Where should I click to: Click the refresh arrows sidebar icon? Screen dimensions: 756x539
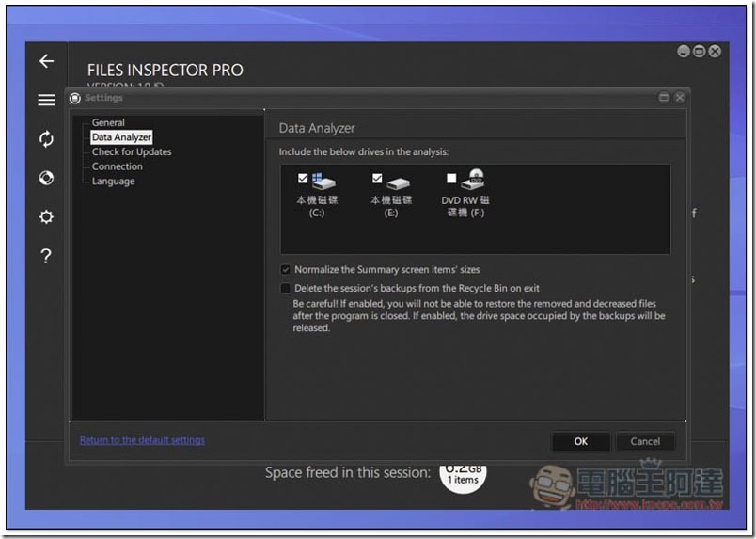tap(46, 139)
